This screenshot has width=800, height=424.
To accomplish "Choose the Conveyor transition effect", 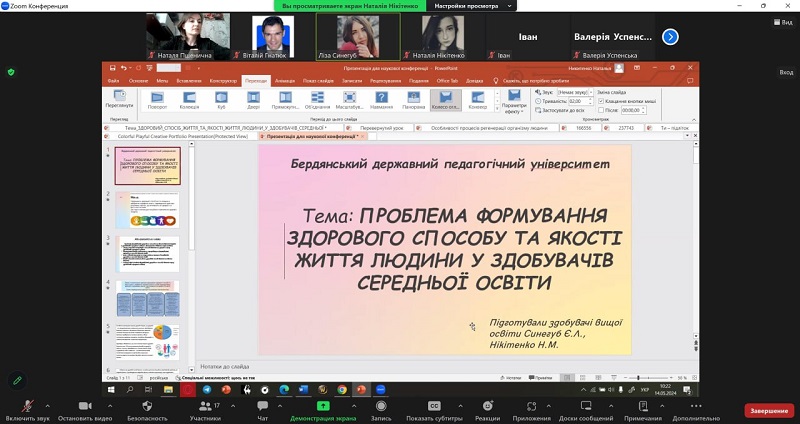I will click(x=478, y=101).
